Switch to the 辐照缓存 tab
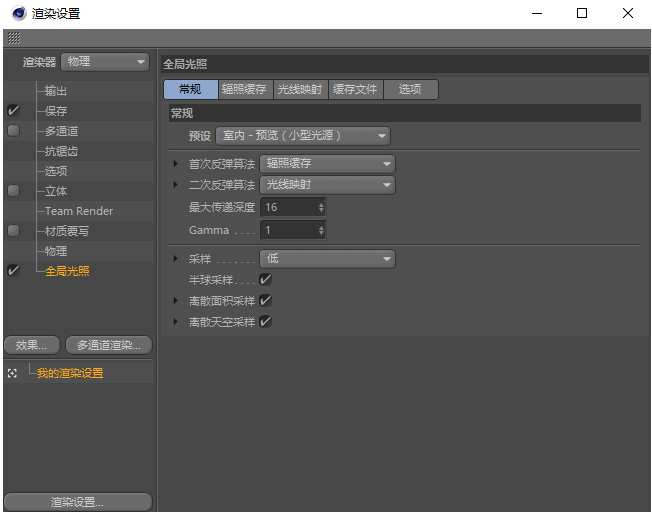This screenshot has width=652, height=512. tap(245, 89)
